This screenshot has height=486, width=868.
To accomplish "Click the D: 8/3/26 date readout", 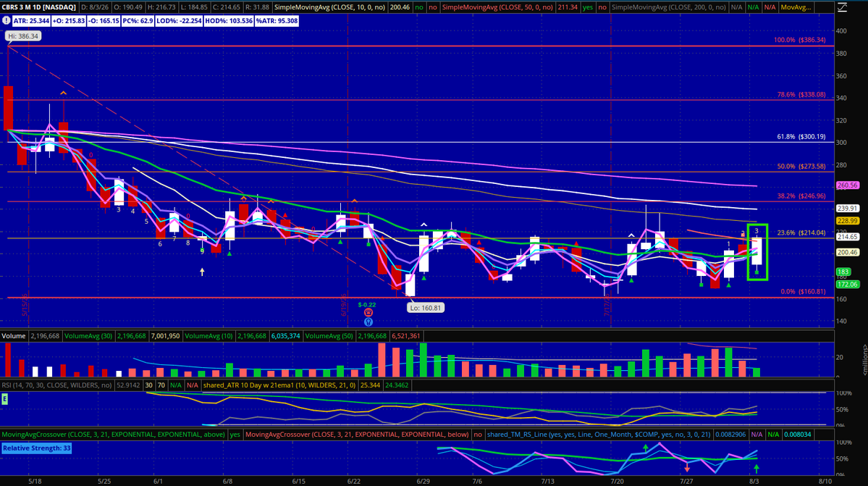I will (94, 7).
